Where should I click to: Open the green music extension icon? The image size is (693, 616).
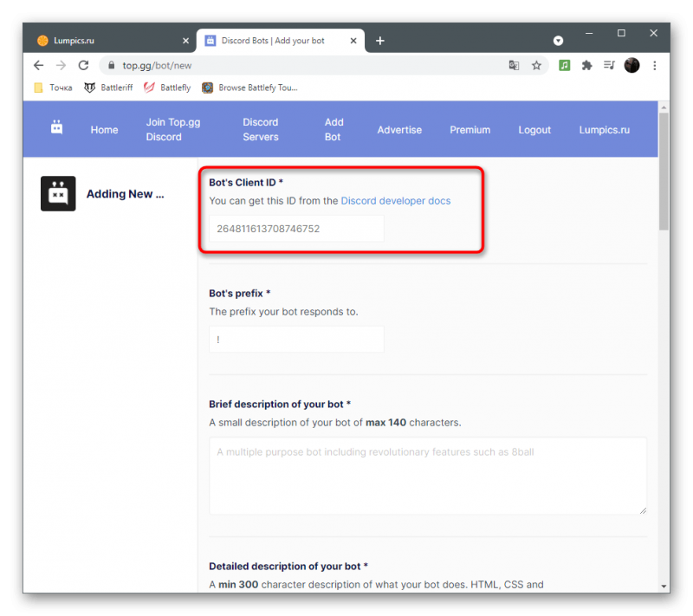pos(565,65)
